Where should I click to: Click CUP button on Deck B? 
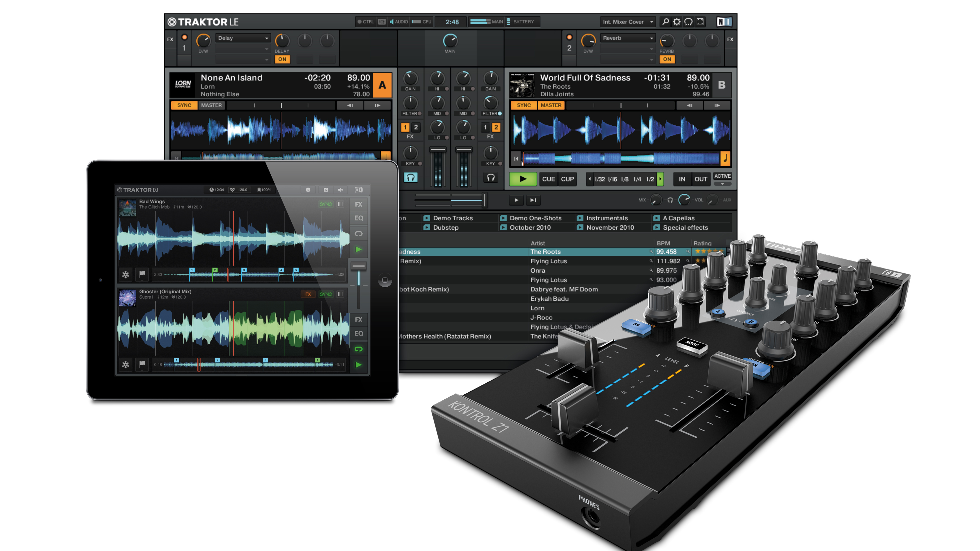click(568, 179)
